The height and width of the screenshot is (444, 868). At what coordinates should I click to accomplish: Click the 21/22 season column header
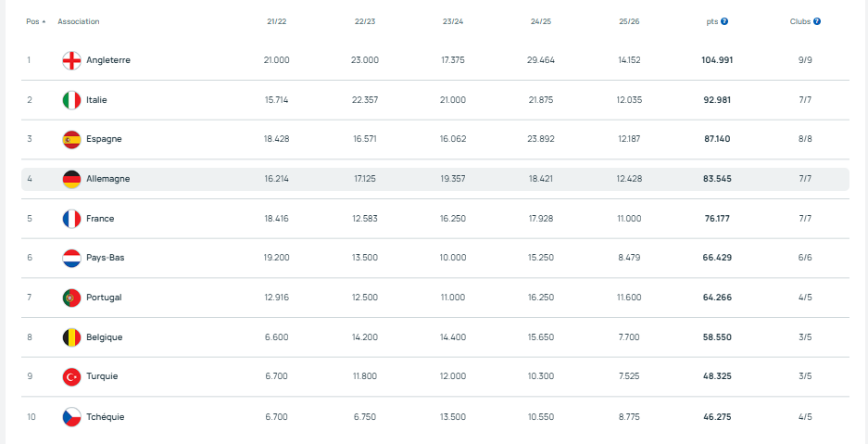point(276,21)
